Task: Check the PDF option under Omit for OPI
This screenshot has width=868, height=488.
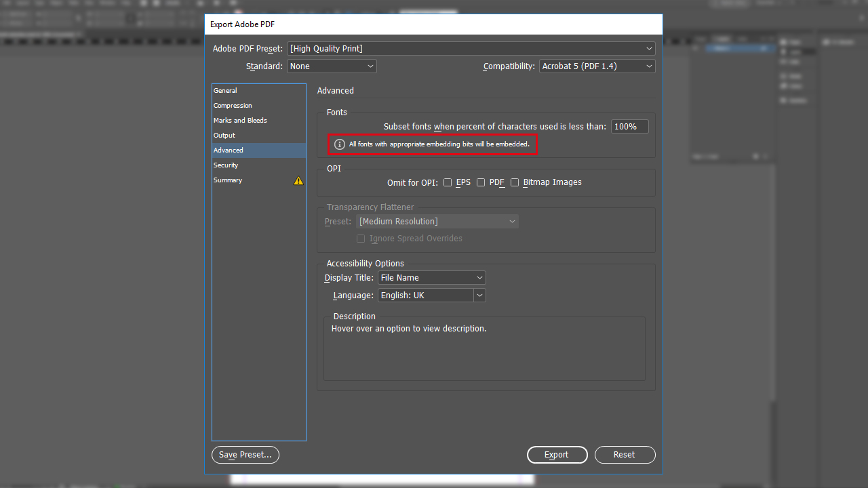Action: [x=481, y=182]
